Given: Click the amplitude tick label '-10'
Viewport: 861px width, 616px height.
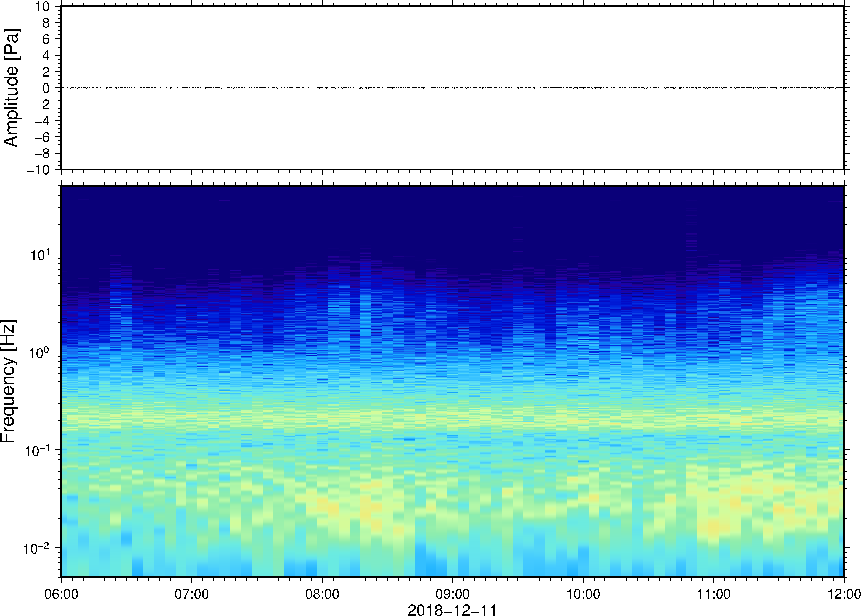Looking at the screenshot, I should click(38, 170).
